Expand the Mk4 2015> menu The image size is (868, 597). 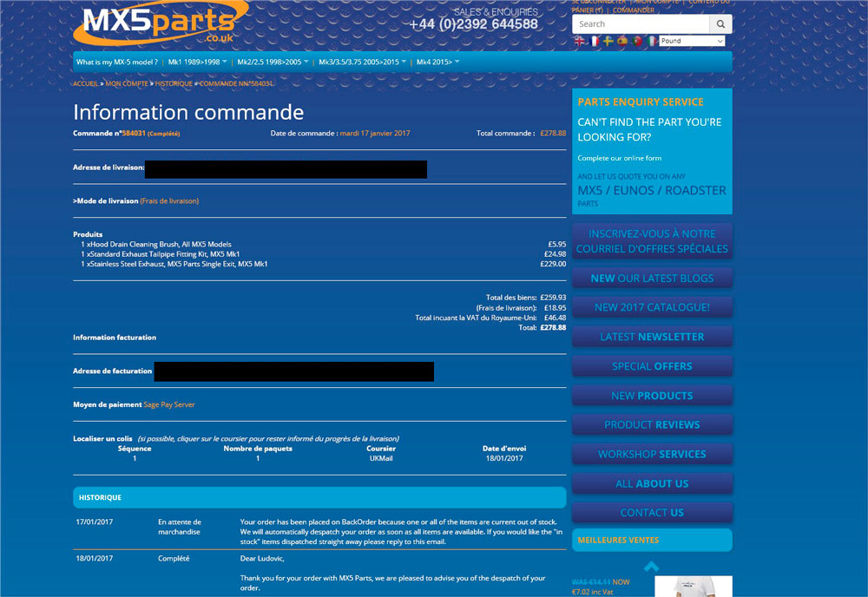coord(437,62)
